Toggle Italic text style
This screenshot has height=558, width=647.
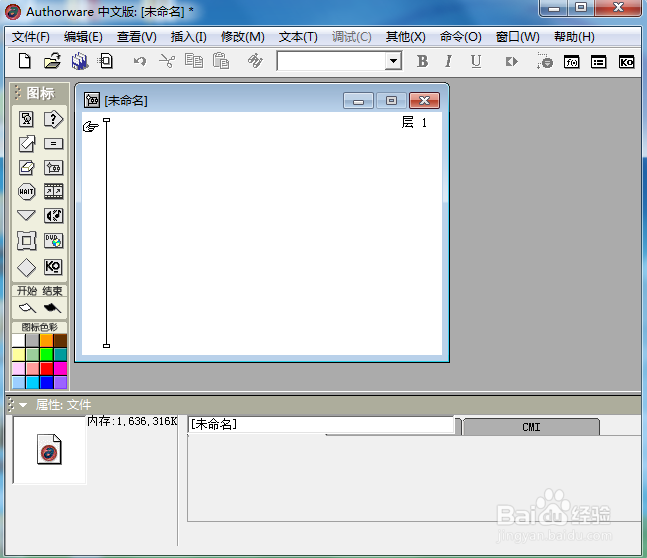point(449,61)
